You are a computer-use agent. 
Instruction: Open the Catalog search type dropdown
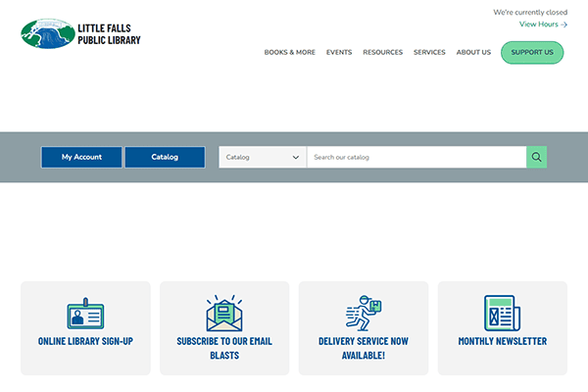click(x=263, y=157)
